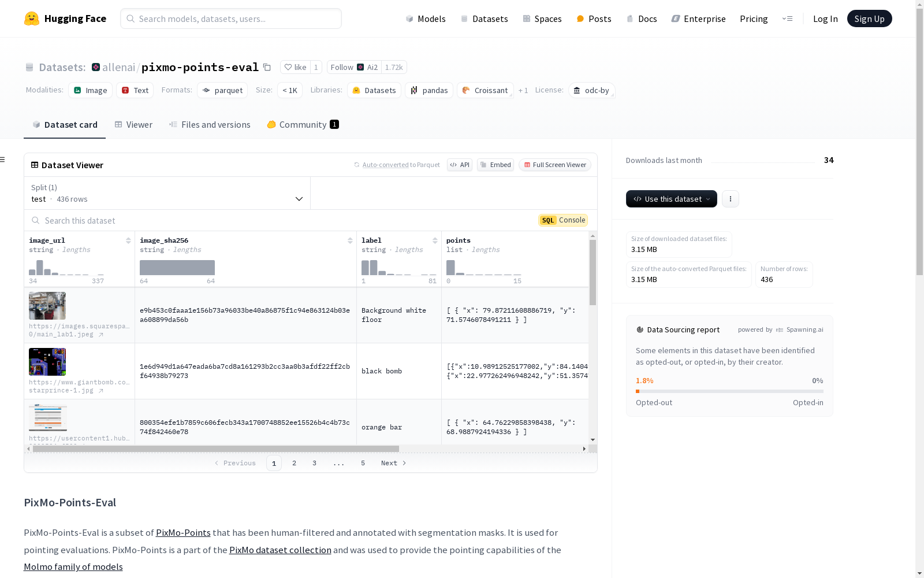Expand the Use this dataset dropdown
The image size is (924, 578).
click(672, 199)
